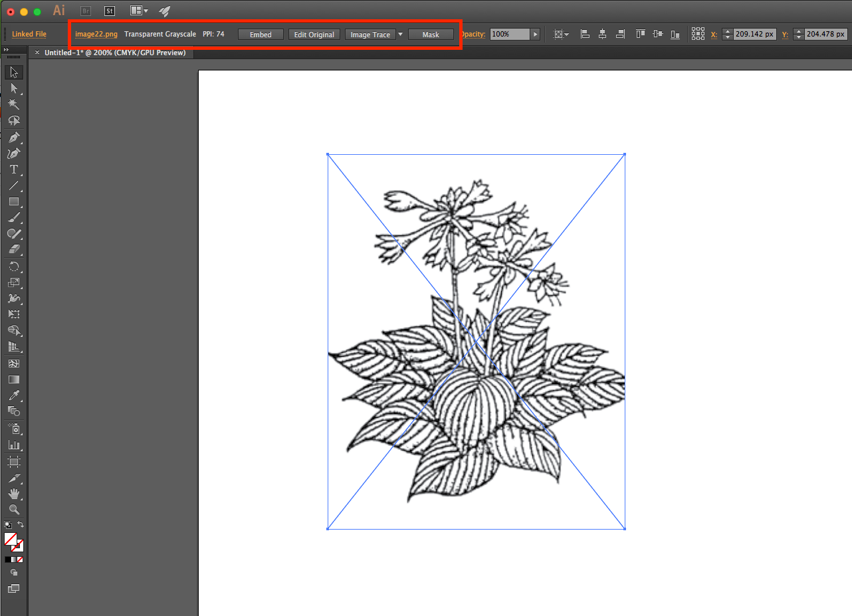Reset to default fill and stroke

click(x=7, y=525)
